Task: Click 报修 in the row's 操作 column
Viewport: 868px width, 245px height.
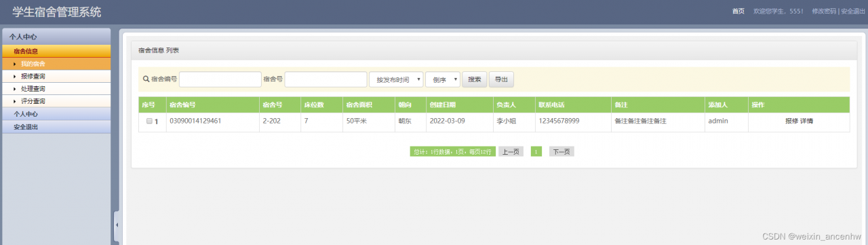Action: [x=791, y=121]
